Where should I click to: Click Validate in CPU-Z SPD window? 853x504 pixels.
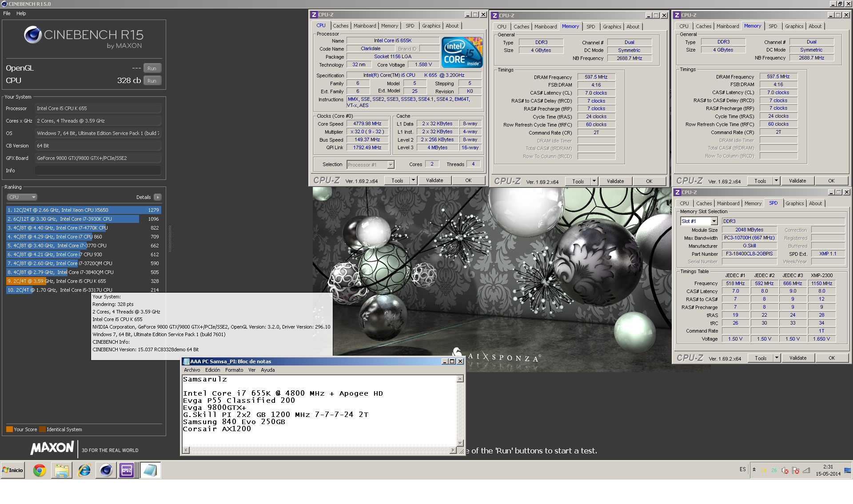click(798, 358)
